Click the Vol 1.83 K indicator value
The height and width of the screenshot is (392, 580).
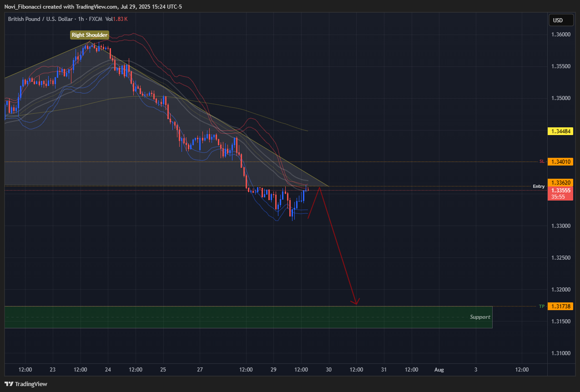(116, 19)
